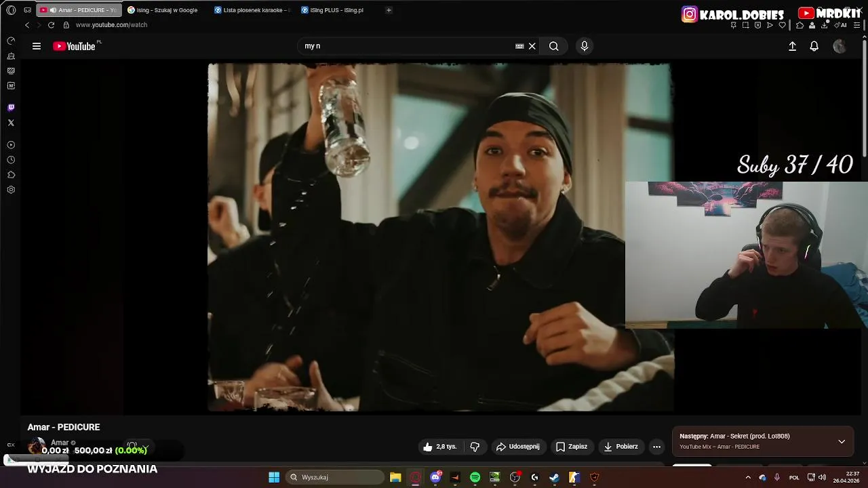Open browsing history clock in sidebar
868x488 pixels.
tap(11, 160)
